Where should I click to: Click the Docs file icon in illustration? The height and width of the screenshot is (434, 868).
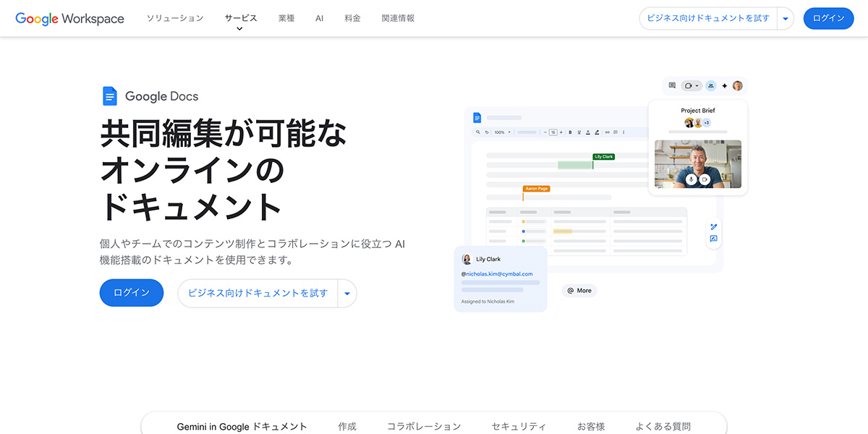tap(477, 118)
